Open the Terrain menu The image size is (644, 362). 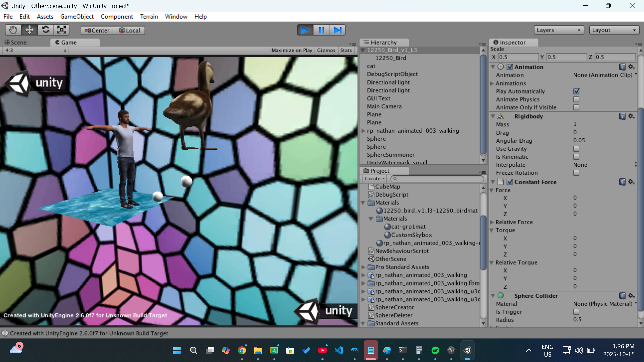click(149, 16)
